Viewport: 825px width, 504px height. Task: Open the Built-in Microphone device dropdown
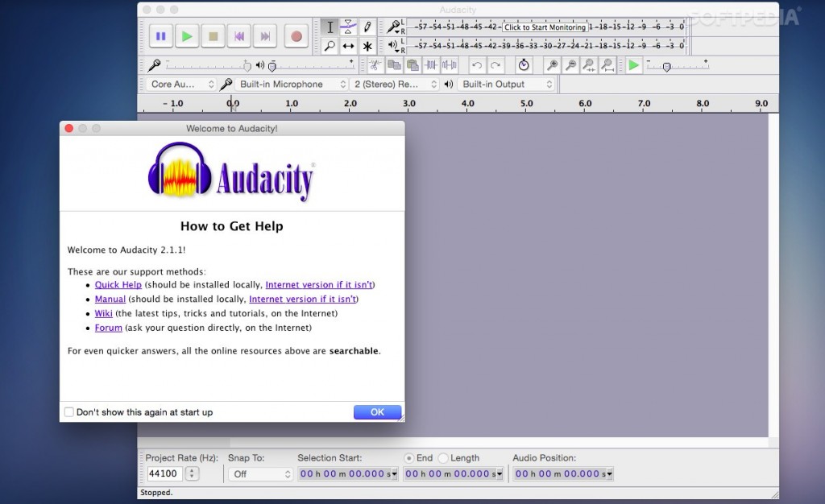(x=286, y=84)
